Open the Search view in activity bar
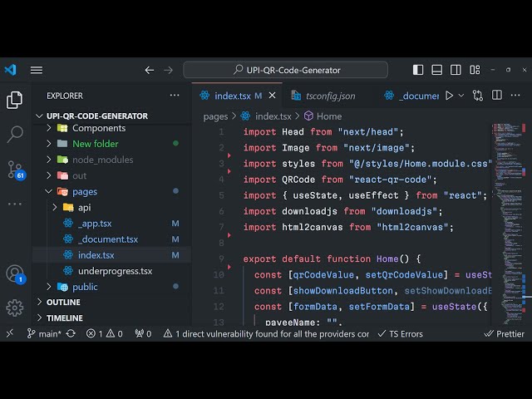Image resolution: width=532 pixels, height=399 pixels. coord(15,134)
